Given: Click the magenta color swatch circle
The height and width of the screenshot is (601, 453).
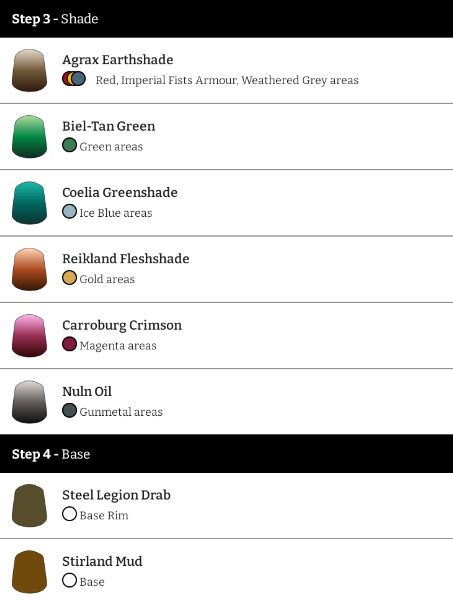Looking at the screenshot, I should tap(69, 344).
